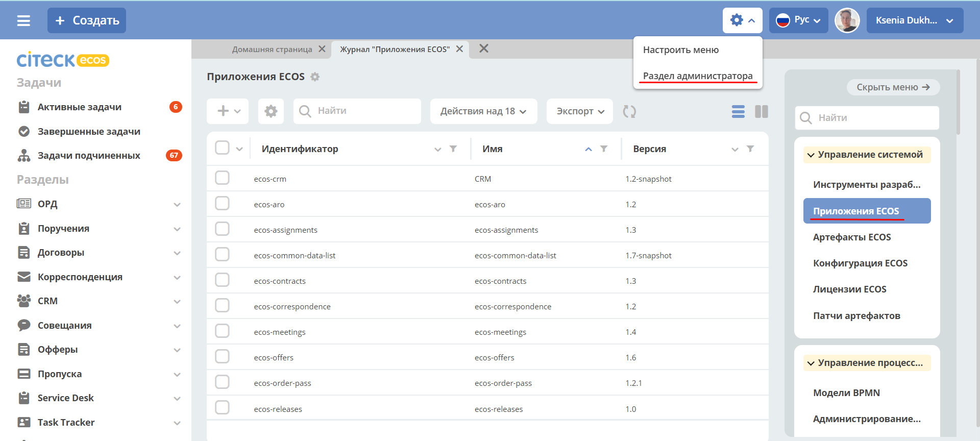Click the Service Desk clipboard icon
980x441 pixels.
24,398
